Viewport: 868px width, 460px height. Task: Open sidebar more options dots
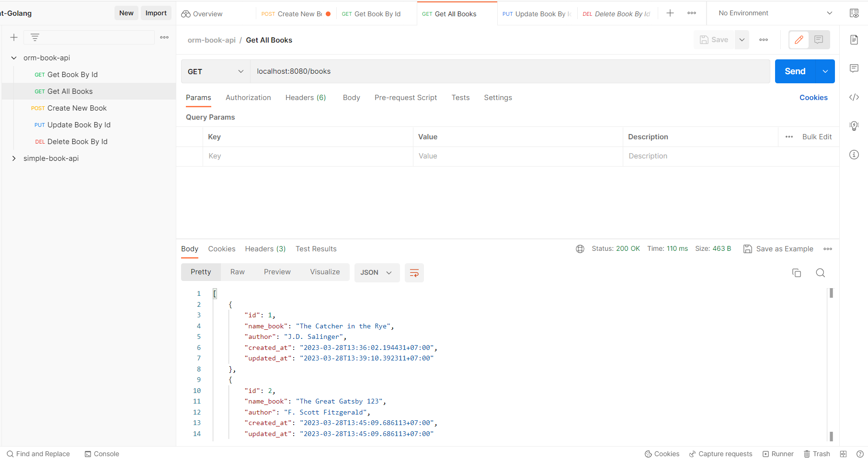[164, 37]
